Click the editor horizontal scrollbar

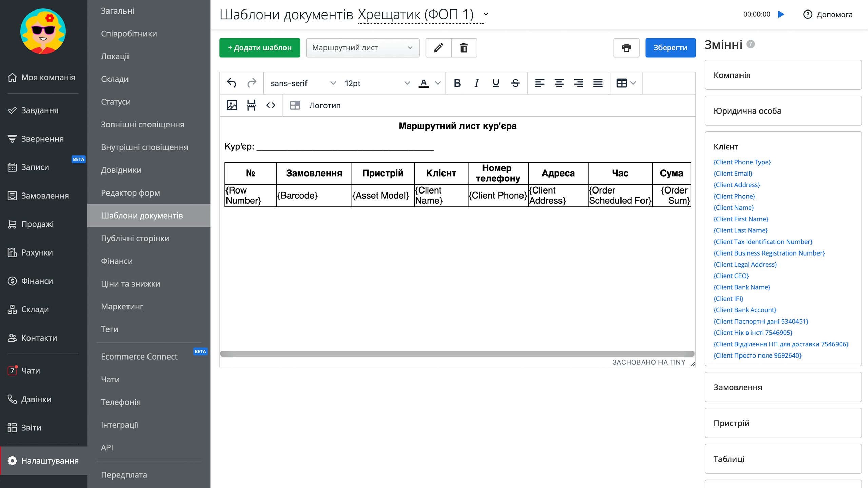pyautogui.click(x=457, y=354)
